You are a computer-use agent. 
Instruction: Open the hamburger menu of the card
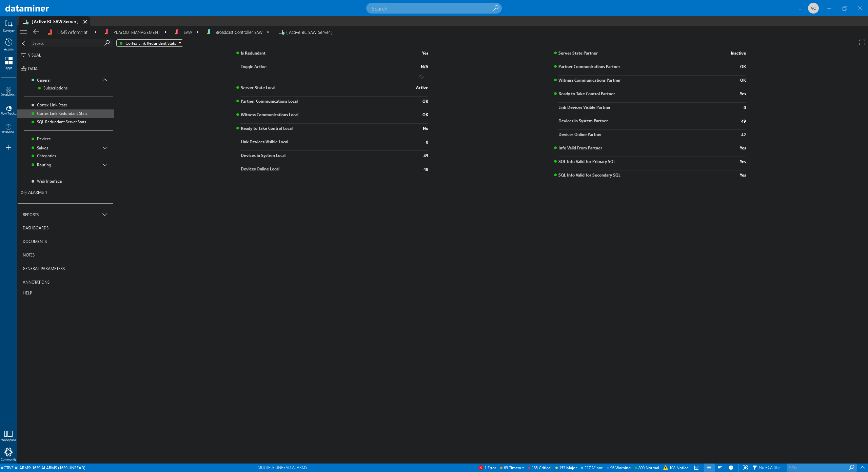pyautogui.click(x=24, y=32)
